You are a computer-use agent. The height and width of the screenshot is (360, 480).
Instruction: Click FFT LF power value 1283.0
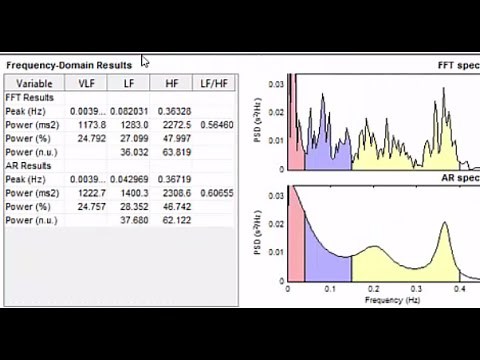[134, 125]
